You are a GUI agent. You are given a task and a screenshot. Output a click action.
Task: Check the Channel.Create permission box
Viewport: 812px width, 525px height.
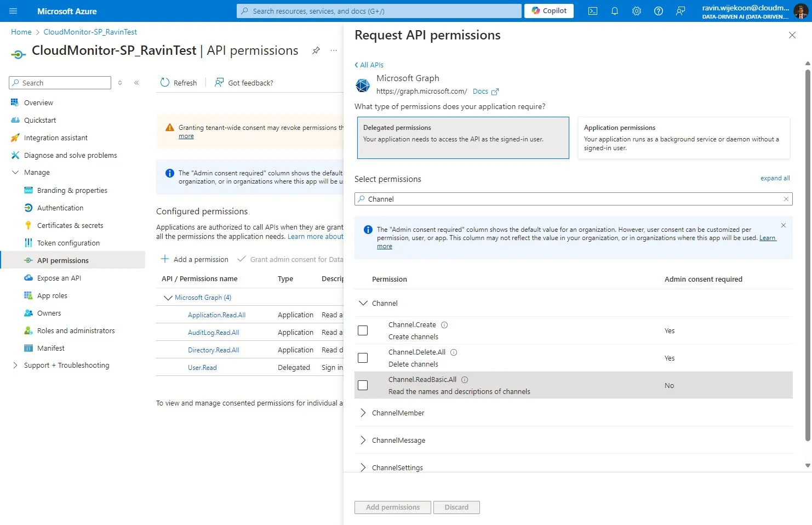click(363, 330)
